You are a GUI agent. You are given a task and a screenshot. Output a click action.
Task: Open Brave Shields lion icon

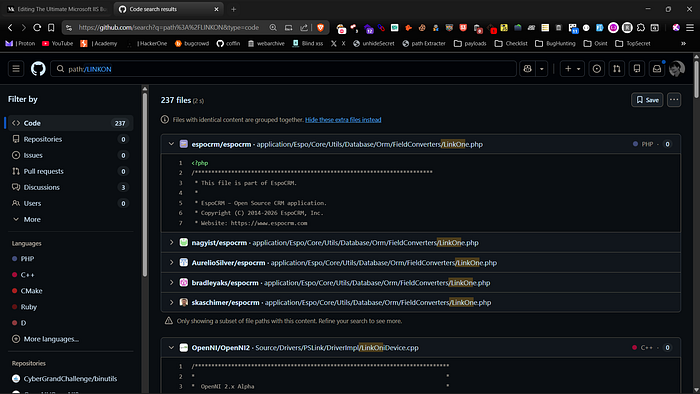[320, 28]
